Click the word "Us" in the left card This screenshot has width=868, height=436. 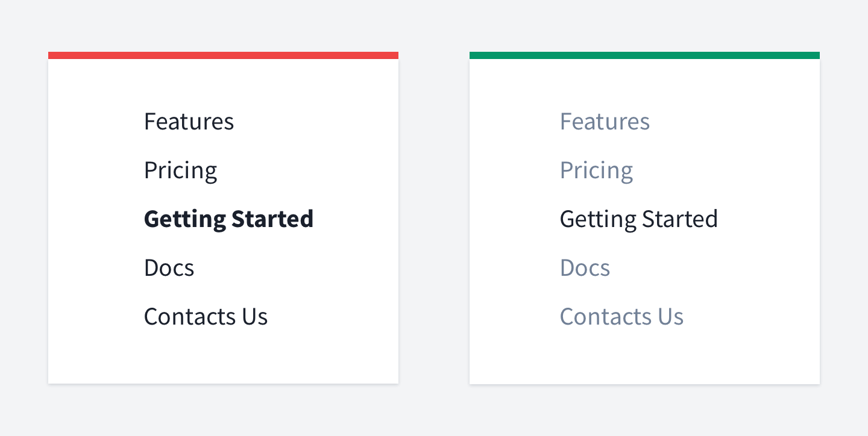[255, 317]
